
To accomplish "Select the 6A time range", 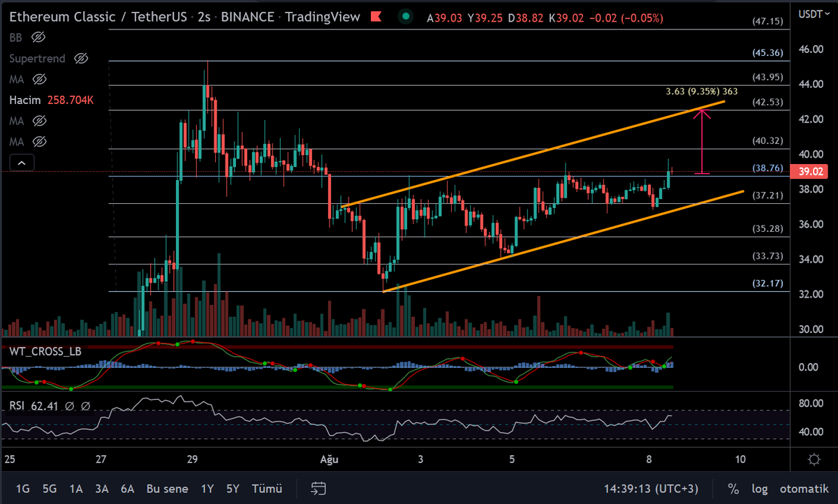I will coord(128,489).
